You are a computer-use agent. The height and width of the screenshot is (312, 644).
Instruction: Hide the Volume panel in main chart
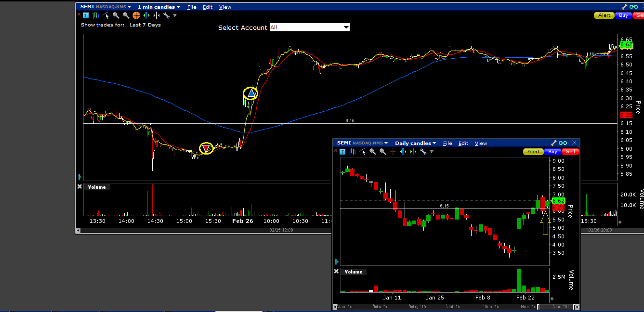tap(80, 187)
